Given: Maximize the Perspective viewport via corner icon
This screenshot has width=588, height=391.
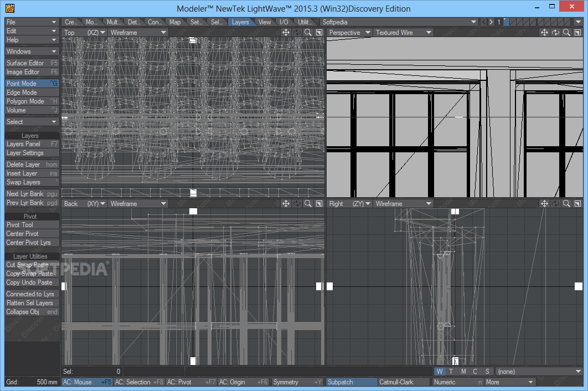Looking at the screenshot, I should pos(578,33).
